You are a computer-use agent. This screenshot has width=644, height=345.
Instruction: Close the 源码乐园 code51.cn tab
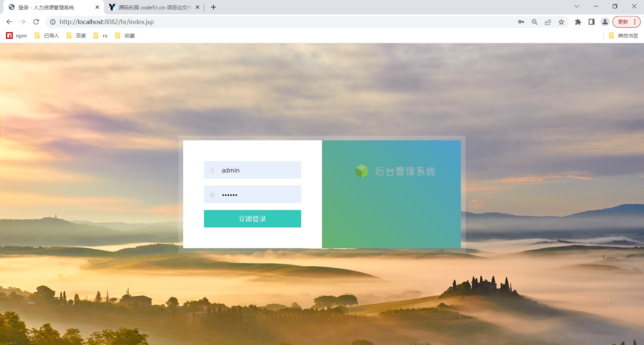197,7
